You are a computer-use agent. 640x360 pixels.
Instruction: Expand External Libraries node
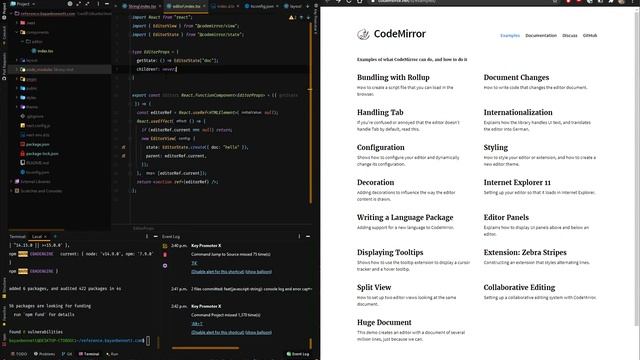pyautogui.click(x=11, y=182)
